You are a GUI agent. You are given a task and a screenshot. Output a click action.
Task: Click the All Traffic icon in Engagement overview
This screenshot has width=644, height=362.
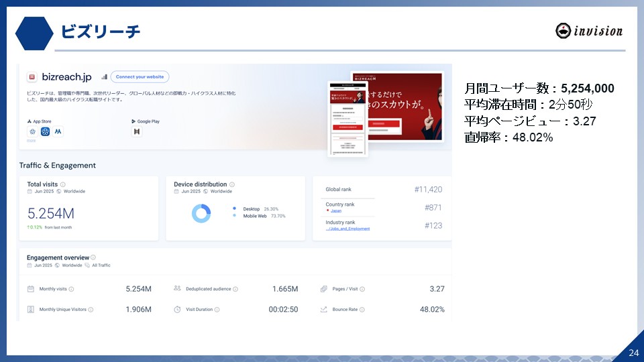[87, 265]
